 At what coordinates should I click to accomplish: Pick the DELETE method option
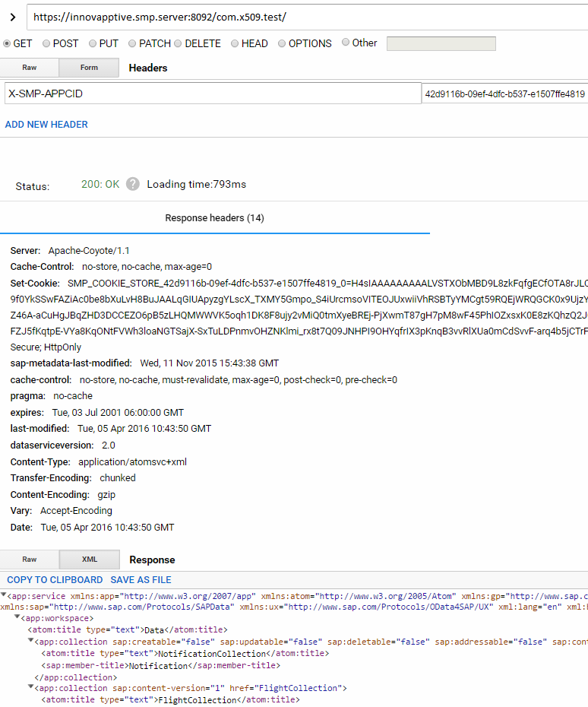point(179,43)
